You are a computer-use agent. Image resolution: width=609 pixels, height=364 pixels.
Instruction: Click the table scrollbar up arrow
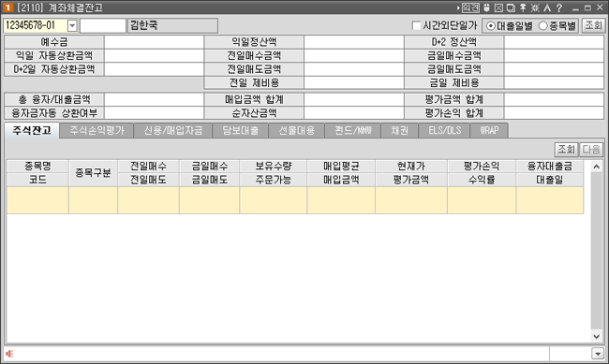pos(597,167)
